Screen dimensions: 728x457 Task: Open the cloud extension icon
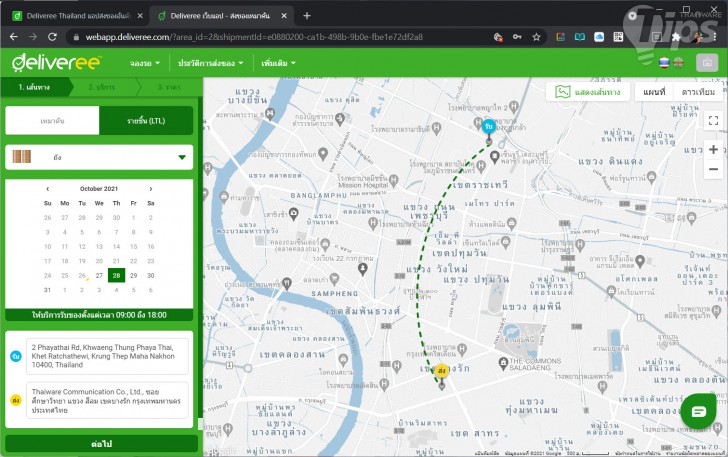pyautogui.click(x=599, y=37)
